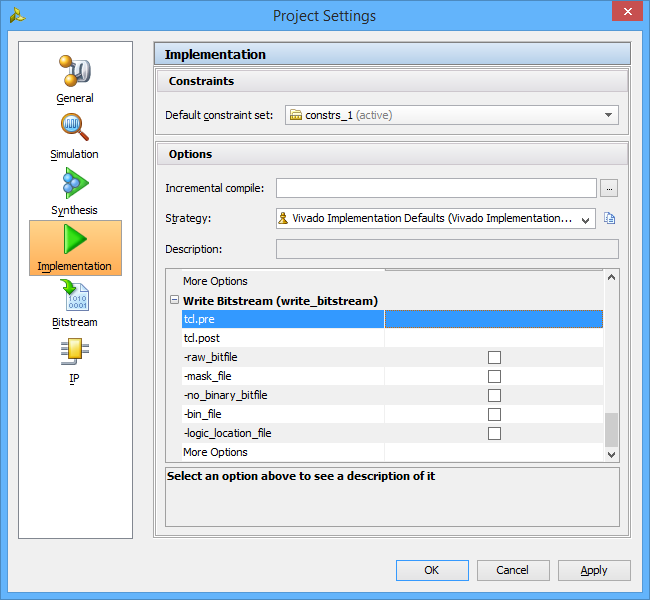Select the tcl.pre option row
The height and width of the screenshot is (600, 650).
click(392, 319)
